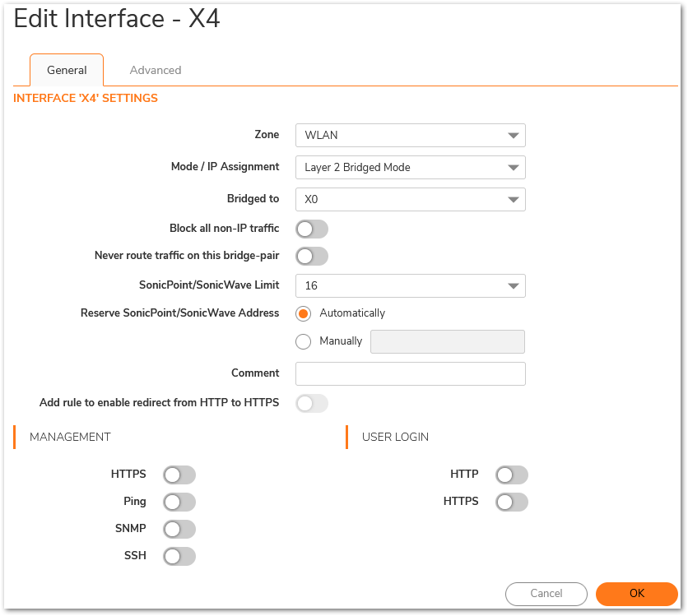Open the Zone dropdown showing WLAN

(411, 135)
